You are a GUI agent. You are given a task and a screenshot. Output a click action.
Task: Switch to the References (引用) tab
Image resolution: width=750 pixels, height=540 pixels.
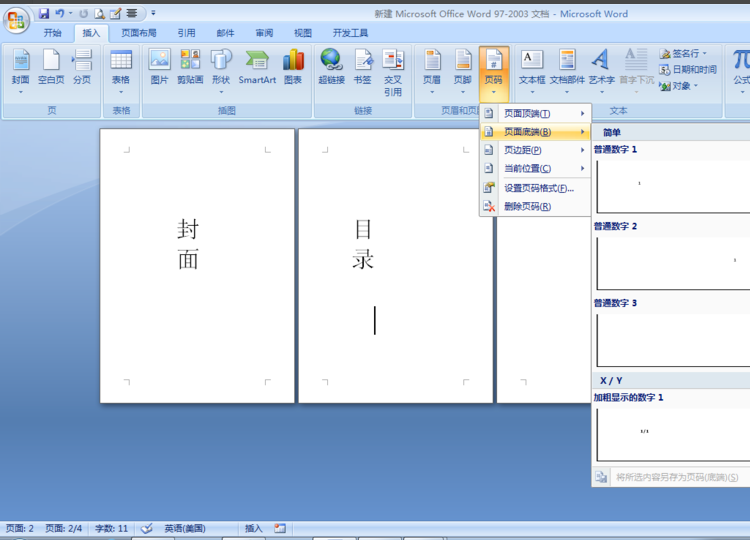187,33
